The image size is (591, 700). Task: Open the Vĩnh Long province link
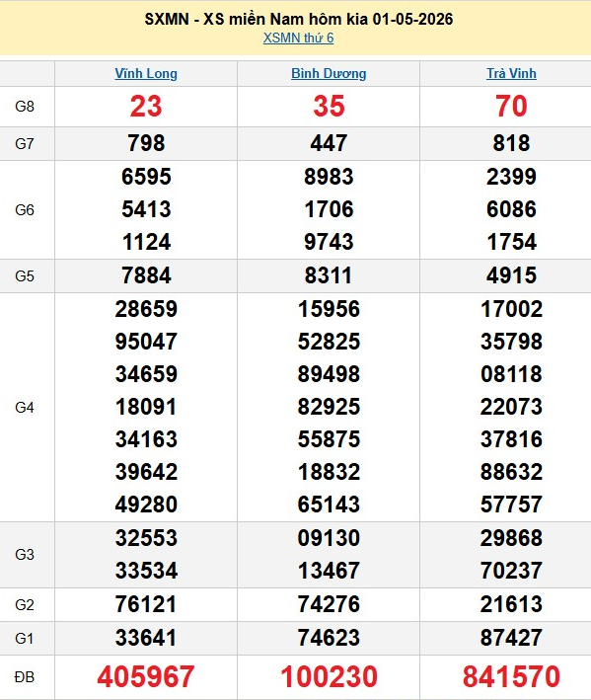click(146, 73)
